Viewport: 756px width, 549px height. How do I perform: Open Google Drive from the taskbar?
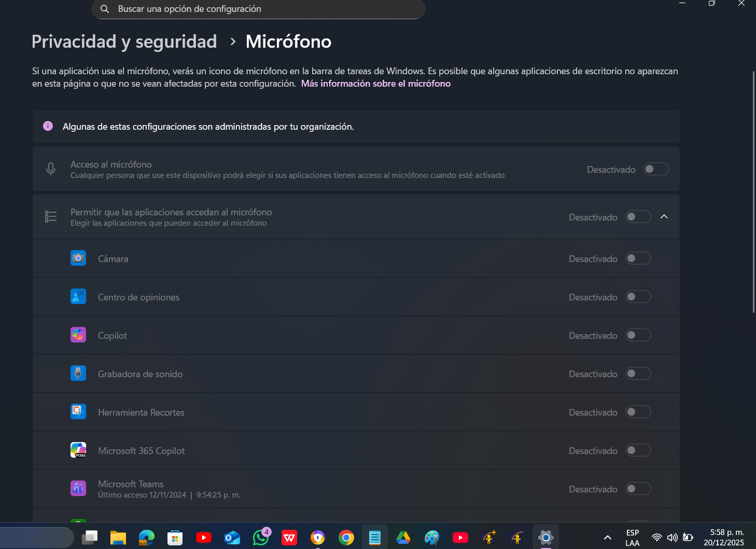[403, 538]
